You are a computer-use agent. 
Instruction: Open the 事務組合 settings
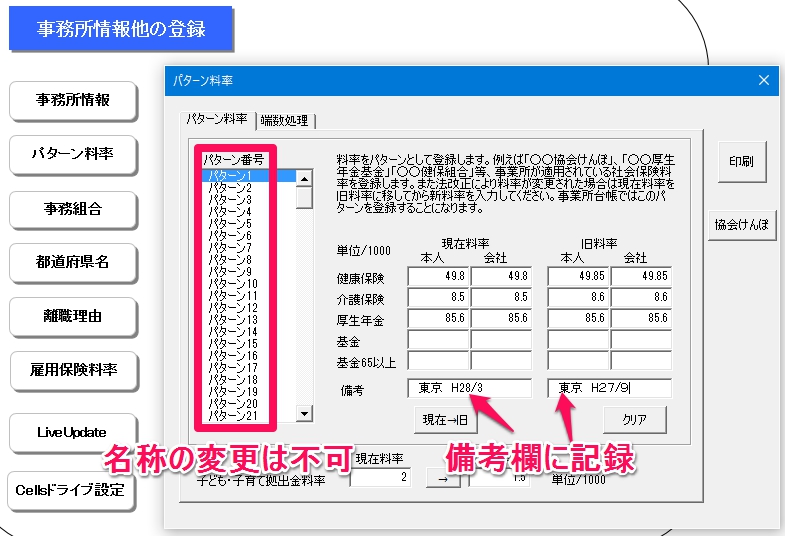coord(73,209)
